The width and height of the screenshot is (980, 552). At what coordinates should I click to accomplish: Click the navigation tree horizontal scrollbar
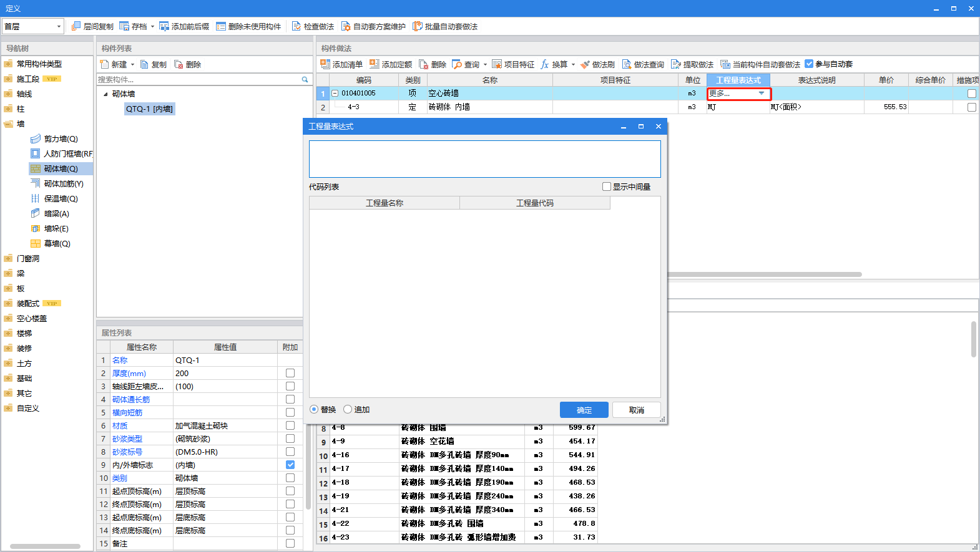(45, 546)
